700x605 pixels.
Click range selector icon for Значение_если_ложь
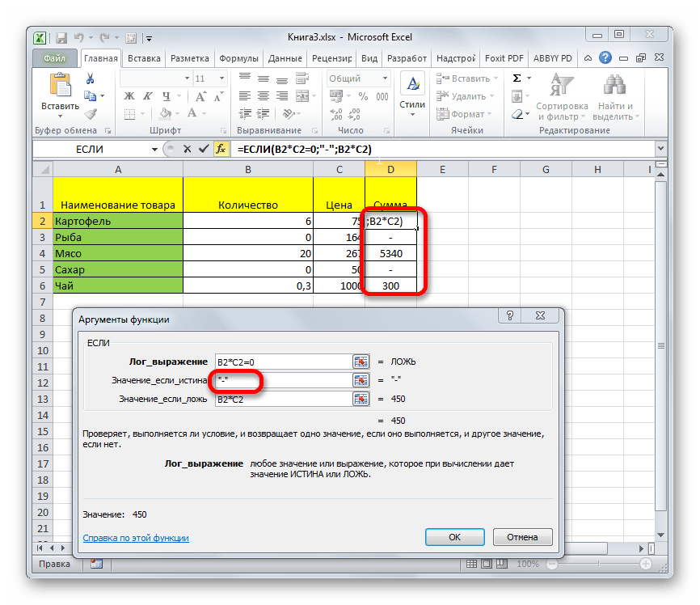[x=361, y=399]
